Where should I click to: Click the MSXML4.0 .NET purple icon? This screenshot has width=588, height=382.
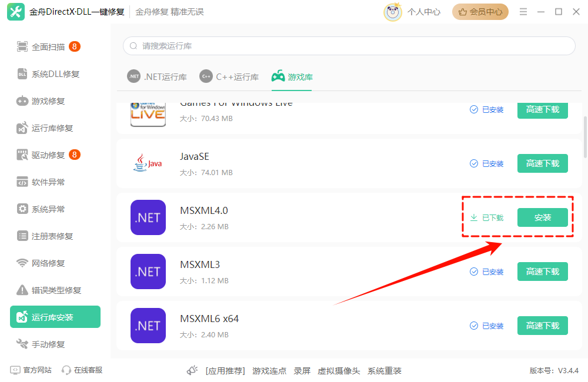(x=148, y=217)
